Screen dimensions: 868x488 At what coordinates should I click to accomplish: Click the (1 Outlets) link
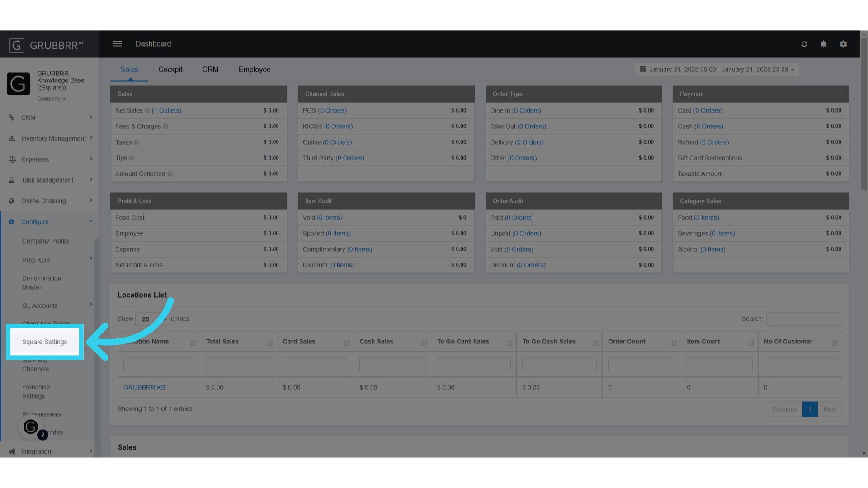(166, 111)
